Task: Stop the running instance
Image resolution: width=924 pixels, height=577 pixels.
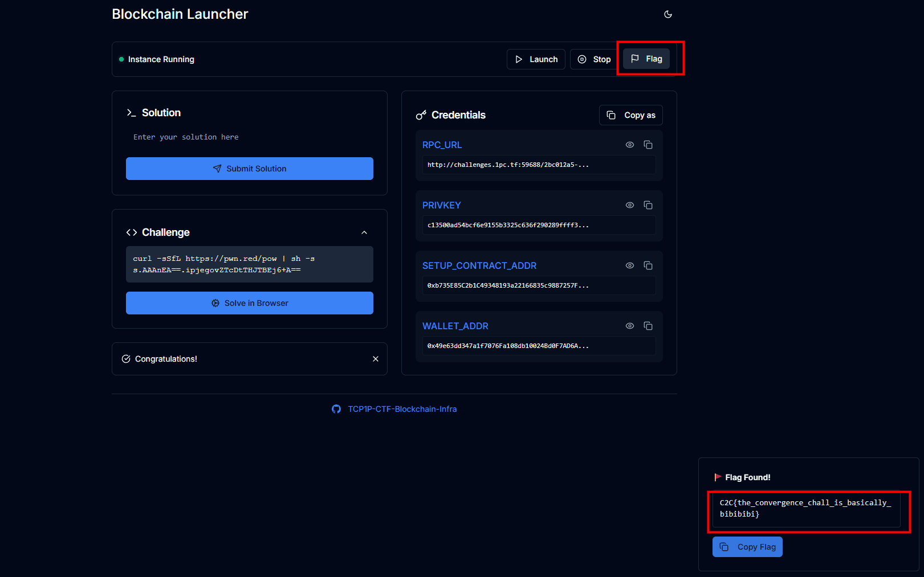Action: 595,59
